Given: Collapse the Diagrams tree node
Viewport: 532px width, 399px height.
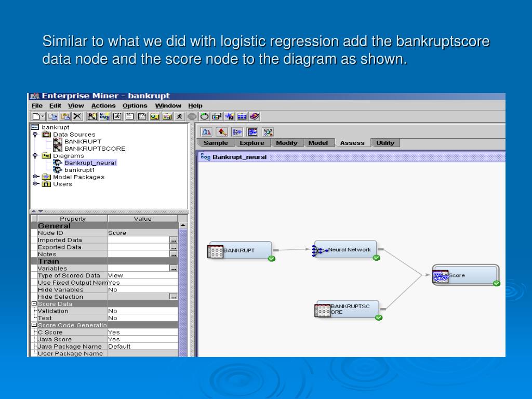Looking at the screenshot, I should coord(35,156).
